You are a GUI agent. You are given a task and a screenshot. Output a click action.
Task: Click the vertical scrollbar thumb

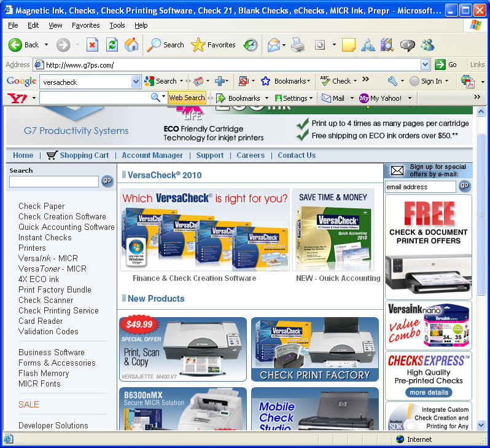(481, 214)
